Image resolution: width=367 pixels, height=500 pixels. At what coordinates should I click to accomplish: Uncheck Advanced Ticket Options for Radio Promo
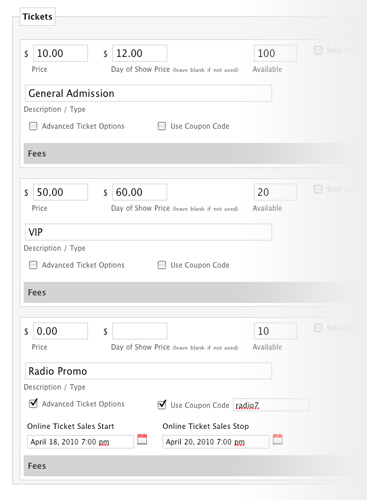[x=33, y=403]
